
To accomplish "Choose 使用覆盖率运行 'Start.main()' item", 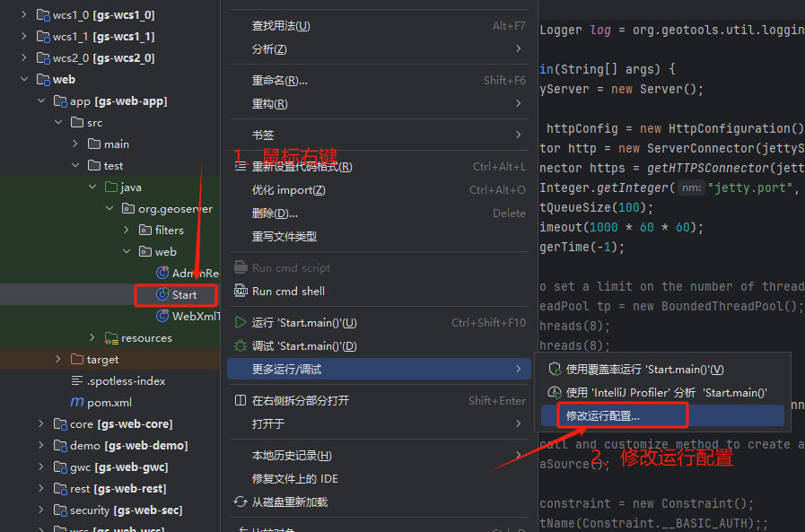I will [662, 370].
